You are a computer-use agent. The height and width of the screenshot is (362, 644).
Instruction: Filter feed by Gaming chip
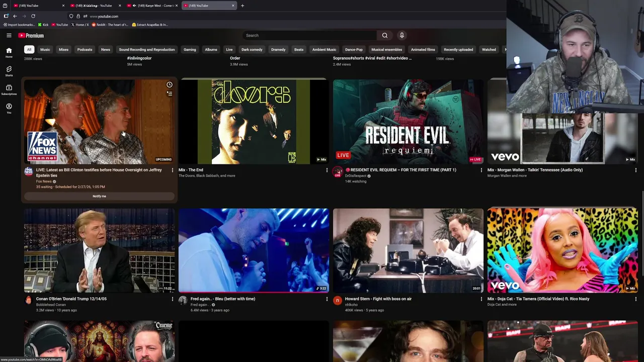coord(190,49)
